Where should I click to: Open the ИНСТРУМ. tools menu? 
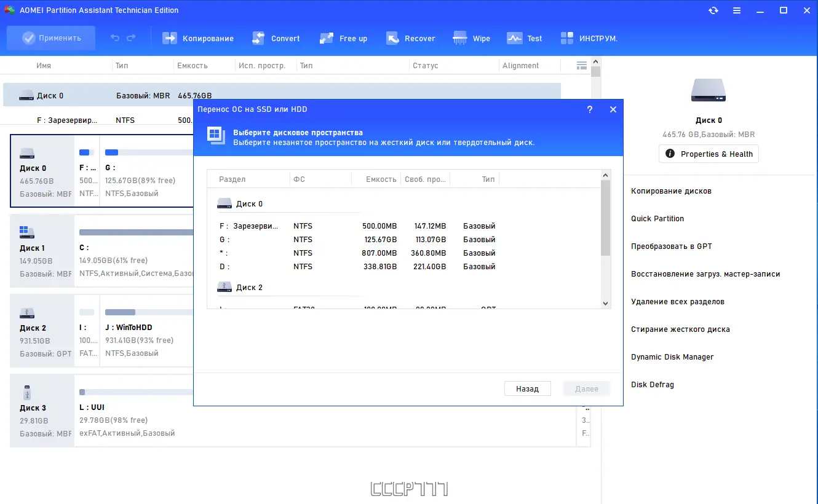point(589,38)
